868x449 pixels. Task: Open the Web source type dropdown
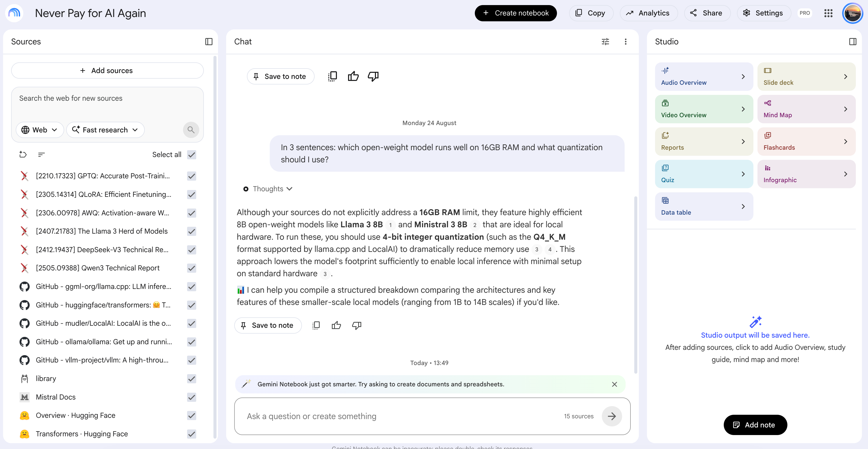click(x=40, y=130)
